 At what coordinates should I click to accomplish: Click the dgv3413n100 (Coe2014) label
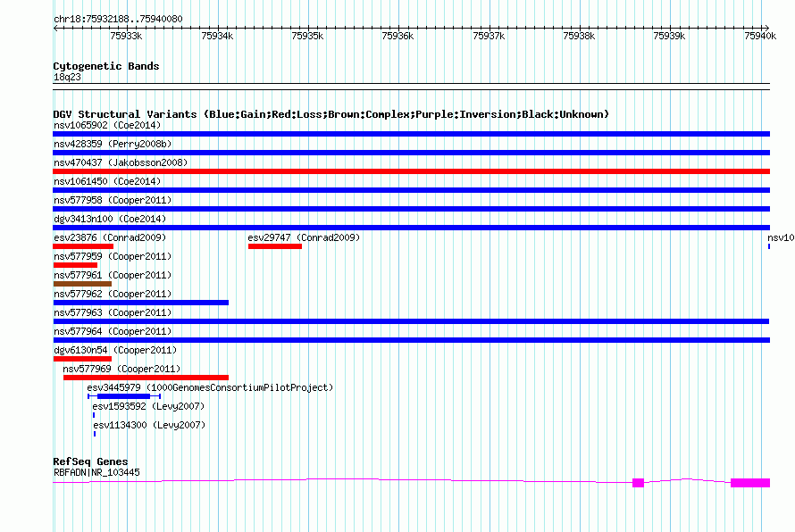(110, 219)
